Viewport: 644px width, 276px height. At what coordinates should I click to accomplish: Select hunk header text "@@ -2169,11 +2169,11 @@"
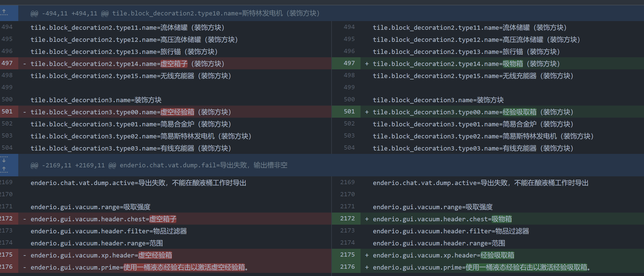73,165
